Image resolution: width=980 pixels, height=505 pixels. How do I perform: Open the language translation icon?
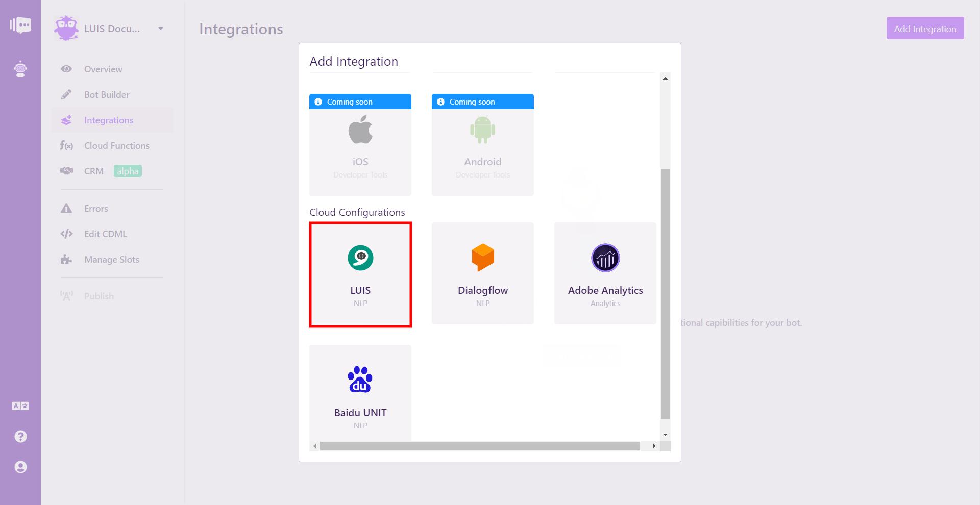coord(20,406)
